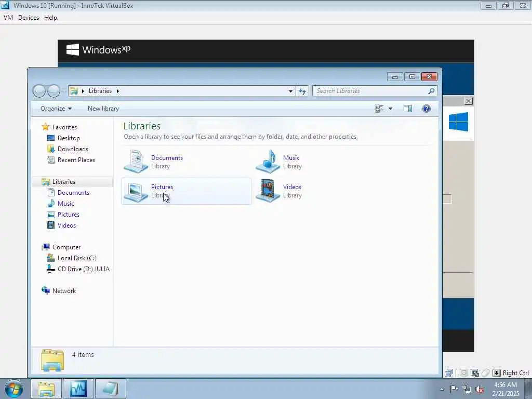
Task: Expand the view options dropdown arrow
Action: [390, 109]
